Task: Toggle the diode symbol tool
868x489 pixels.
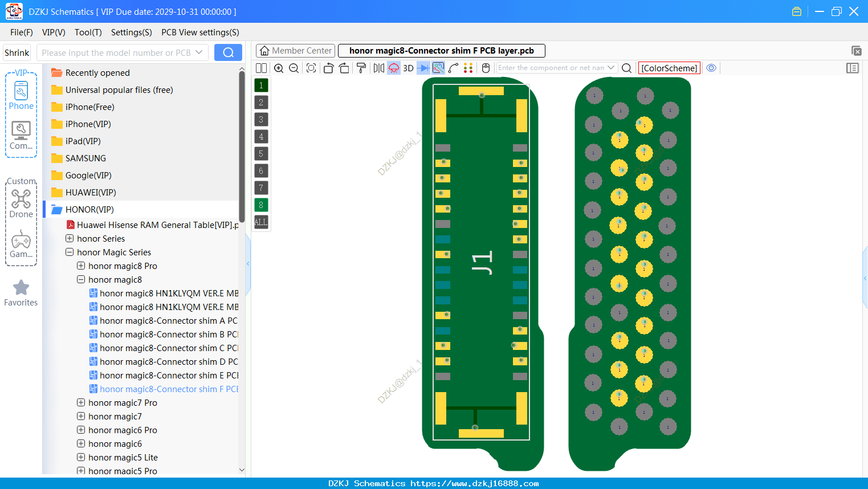Action: click(x=423, y=68)
